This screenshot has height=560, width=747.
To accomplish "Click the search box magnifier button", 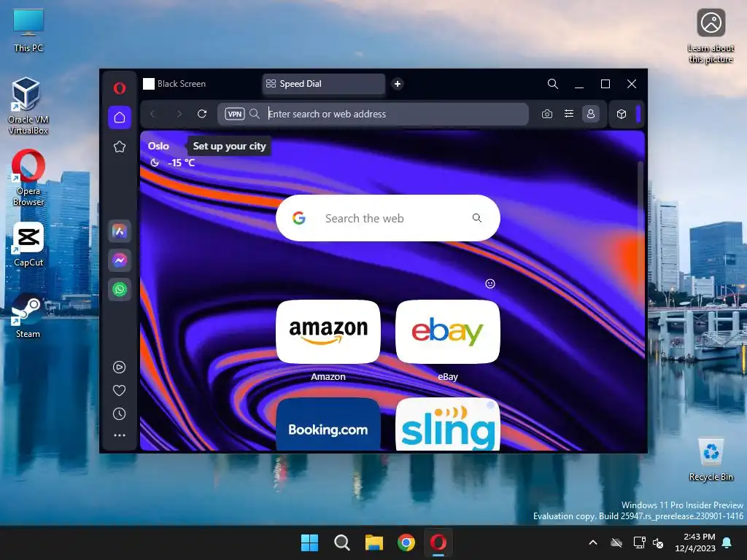I will tap(477, 218).
